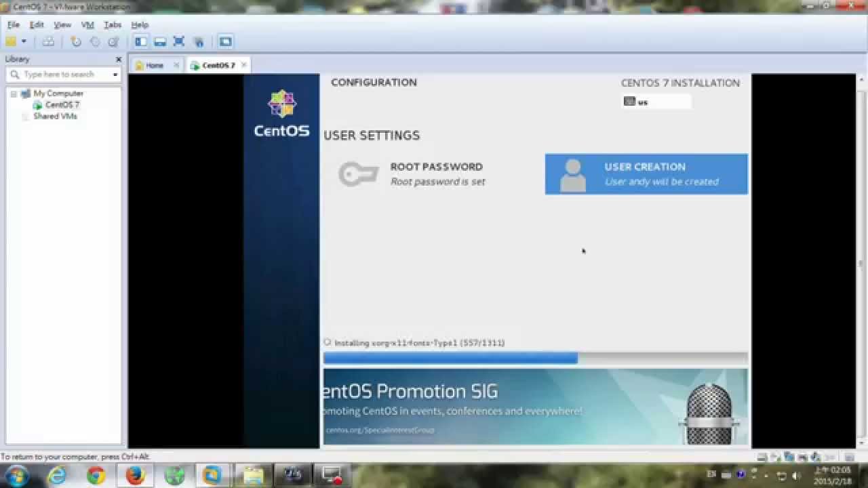The width and height of the screenshot is (868, 488).
Task: Click the 'To return to your computer' status text
Action: point(75,457)
